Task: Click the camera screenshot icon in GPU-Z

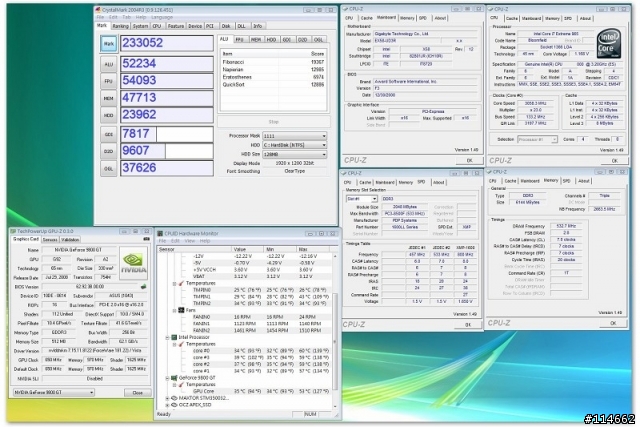Action: 147,239
